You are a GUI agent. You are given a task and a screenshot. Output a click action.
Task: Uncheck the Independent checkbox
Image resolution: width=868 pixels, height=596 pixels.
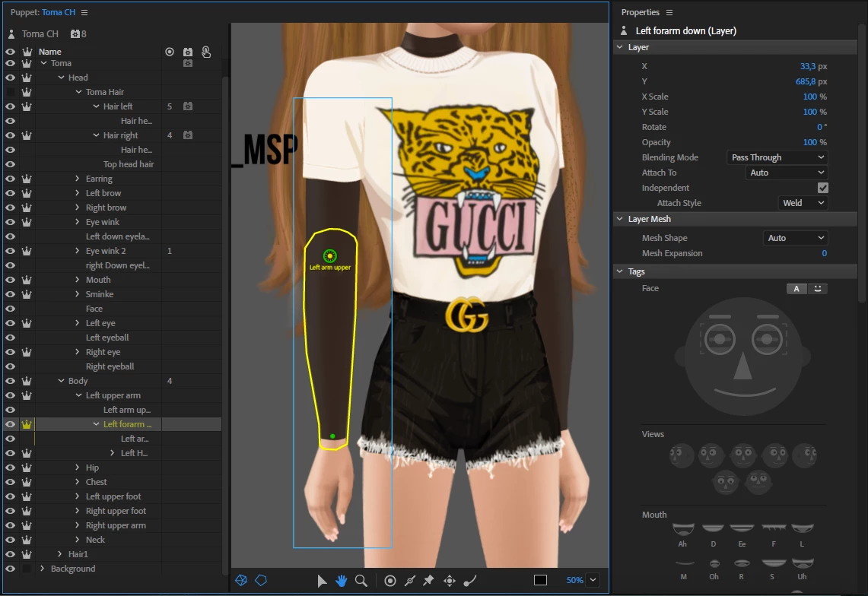(822, 188)
